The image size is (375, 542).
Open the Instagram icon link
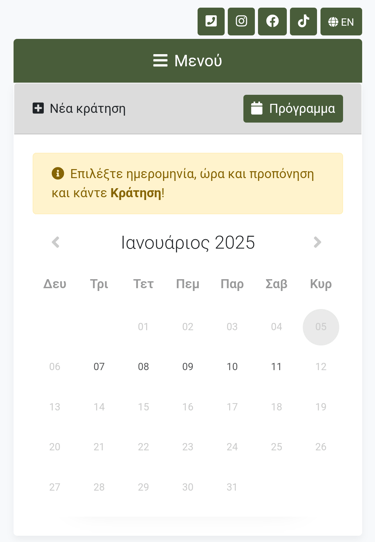pos(241,21)
